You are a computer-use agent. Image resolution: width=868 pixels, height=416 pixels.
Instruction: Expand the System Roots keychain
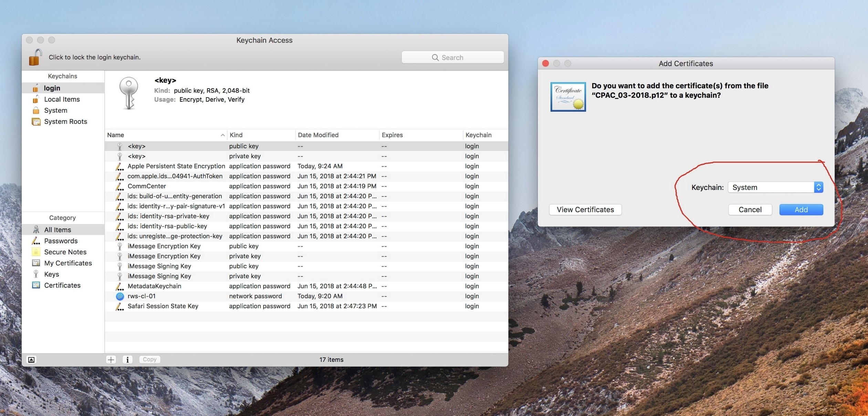65,122
